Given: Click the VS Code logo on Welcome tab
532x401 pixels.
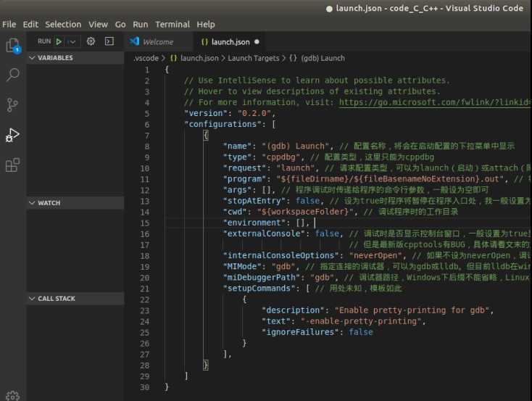Looking at the screenshot, I should (x=134, y=41).
